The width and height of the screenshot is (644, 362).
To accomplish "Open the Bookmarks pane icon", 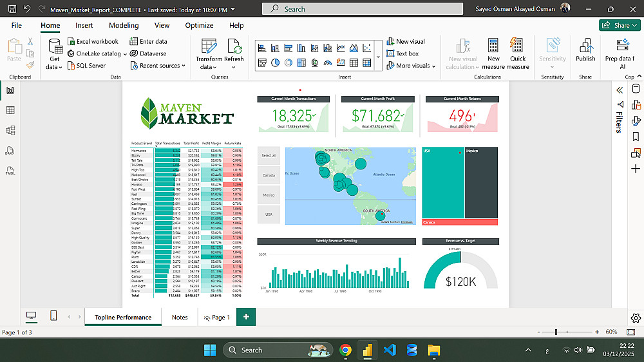I will pos(636,137).
